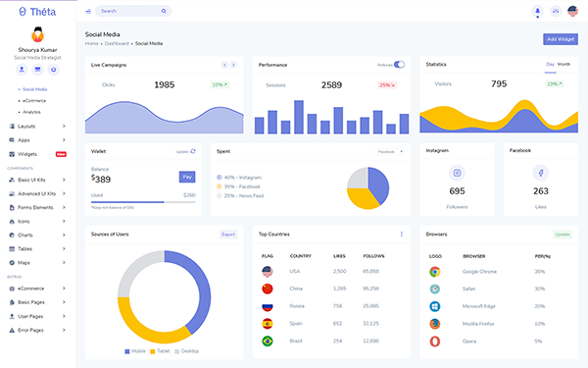Expand the Icons sidebar menu
The height and width of the screenshot is (368, 588).
(37, 221)
